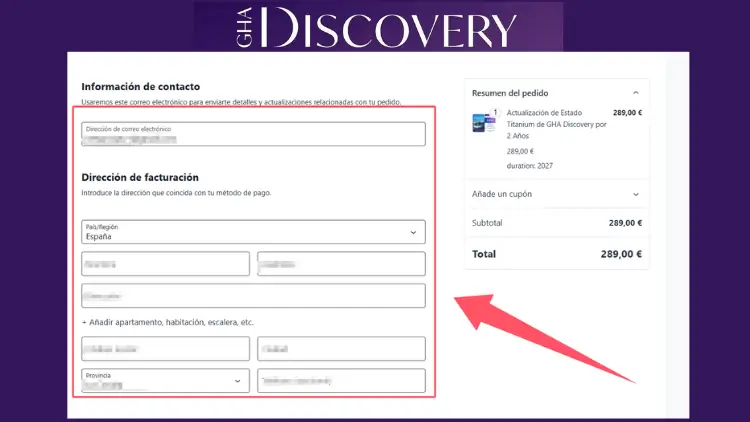The width and height of the screenshot is (750, 422).
Task: Click the 'Información de contacto' heading
Action: 141,87
